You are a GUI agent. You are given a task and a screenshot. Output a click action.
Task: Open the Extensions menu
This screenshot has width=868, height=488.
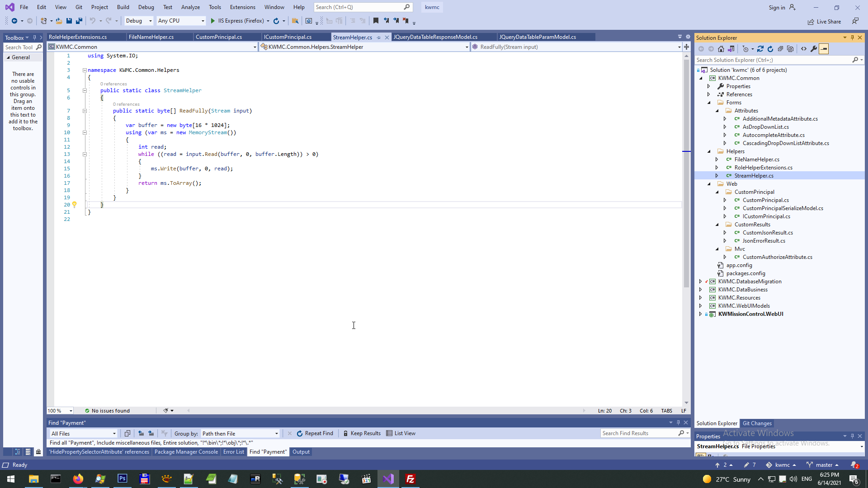[x=242, y=7]
